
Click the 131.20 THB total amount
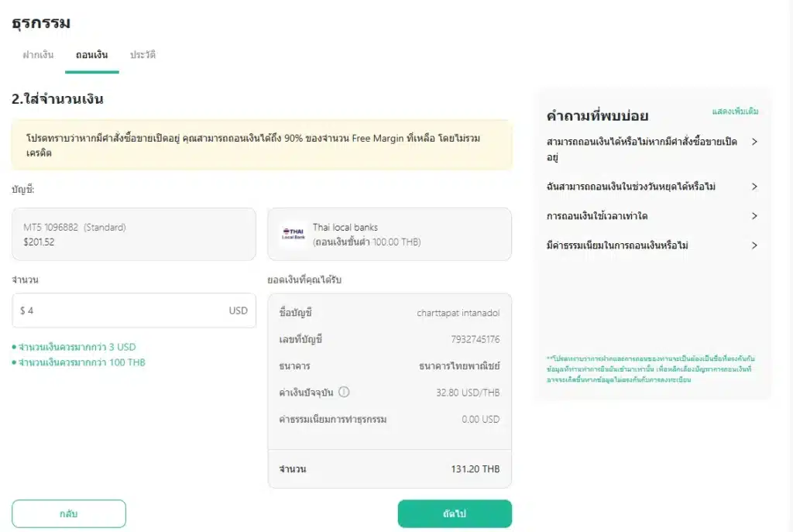(475, 469)
